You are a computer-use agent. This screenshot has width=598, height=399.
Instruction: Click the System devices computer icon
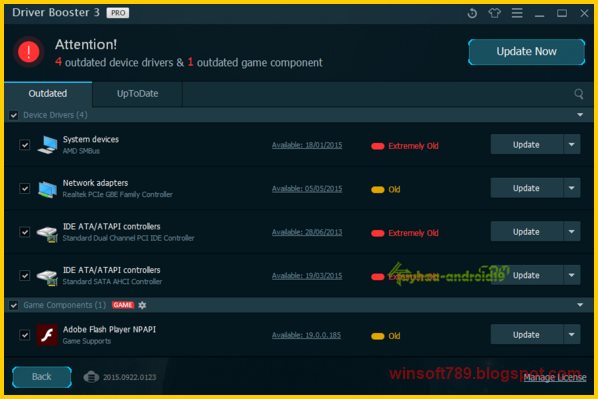tap(48, 145)
